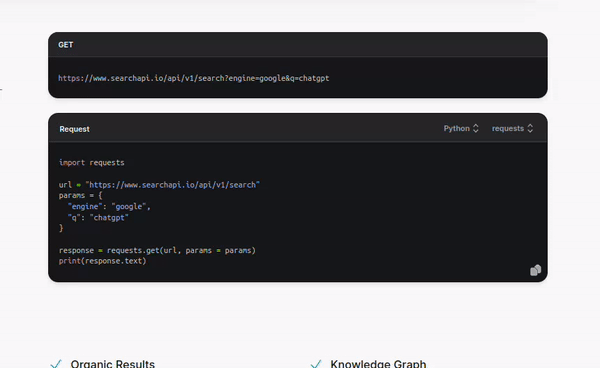Click the 'import requests' code line
This screenshot has height=368, width=600.
[92, 163]
